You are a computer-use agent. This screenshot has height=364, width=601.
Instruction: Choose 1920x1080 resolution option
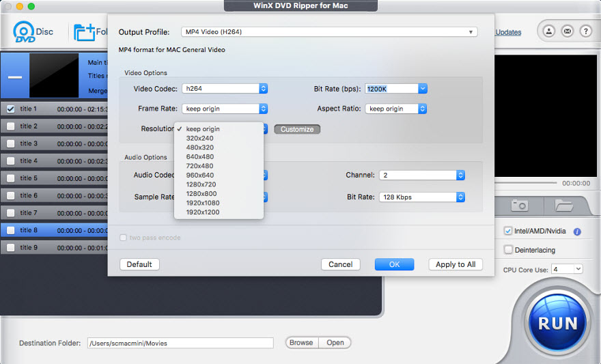click(204, 203)
